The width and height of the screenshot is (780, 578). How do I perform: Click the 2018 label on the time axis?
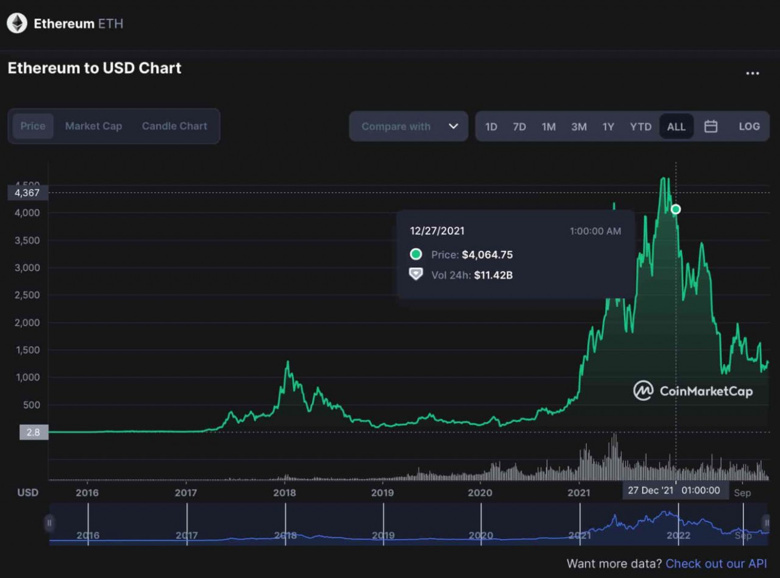pos(285,493)
